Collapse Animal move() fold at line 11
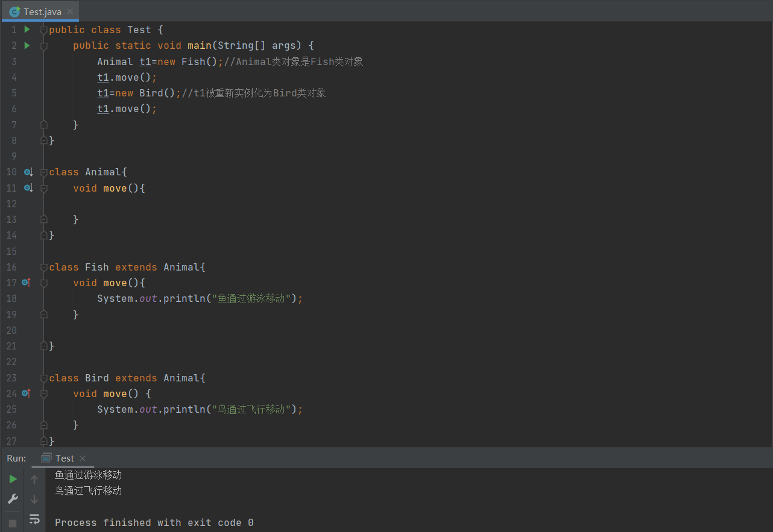This screenshot has width=773, height=532. [43, 188]
